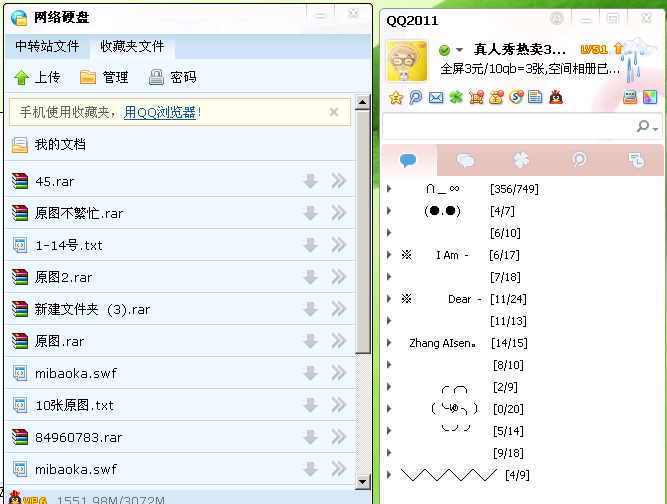Click the file list scrollbar down arrow

(363, 482)
